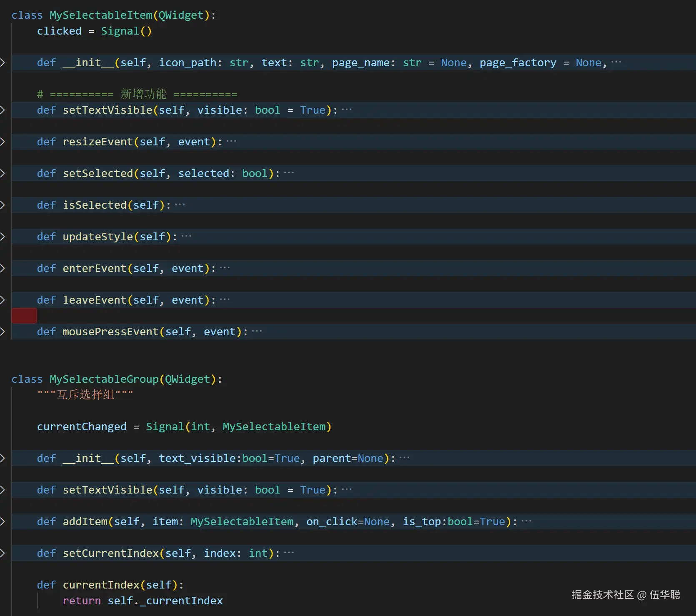This screenshot has height=616, width=696.
Task: Click the ellipsis following updateStyle(self):
Action: [186, 237]
